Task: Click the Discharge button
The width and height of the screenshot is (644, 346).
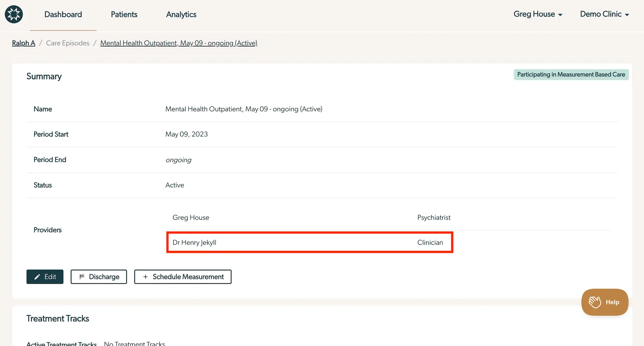Action: (99, 277)
